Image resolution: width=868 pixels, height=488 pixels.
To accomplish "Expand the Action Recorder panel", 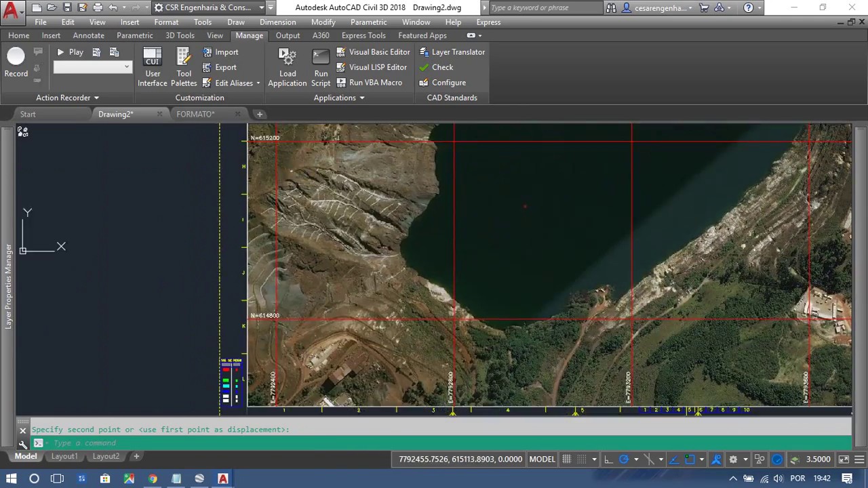I will click(x=67, y=98).
